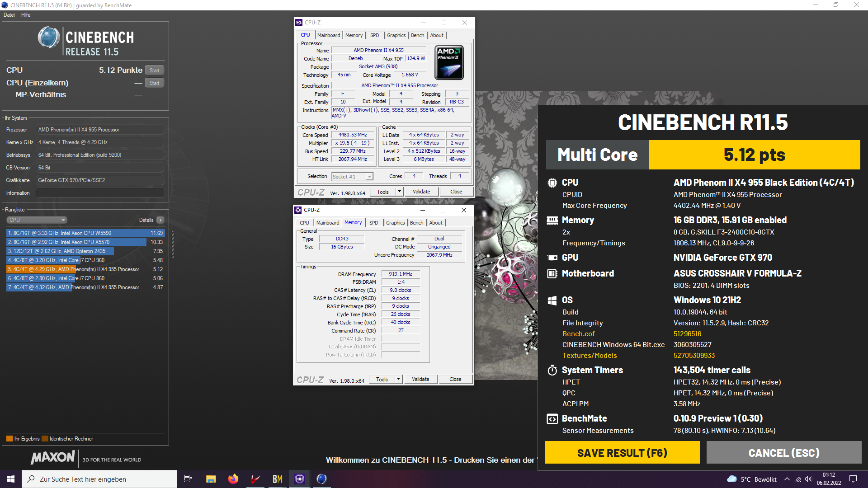Click the volume speaker tray icon
The width and height of the screenshot is (868, 488).
point(808,479)
